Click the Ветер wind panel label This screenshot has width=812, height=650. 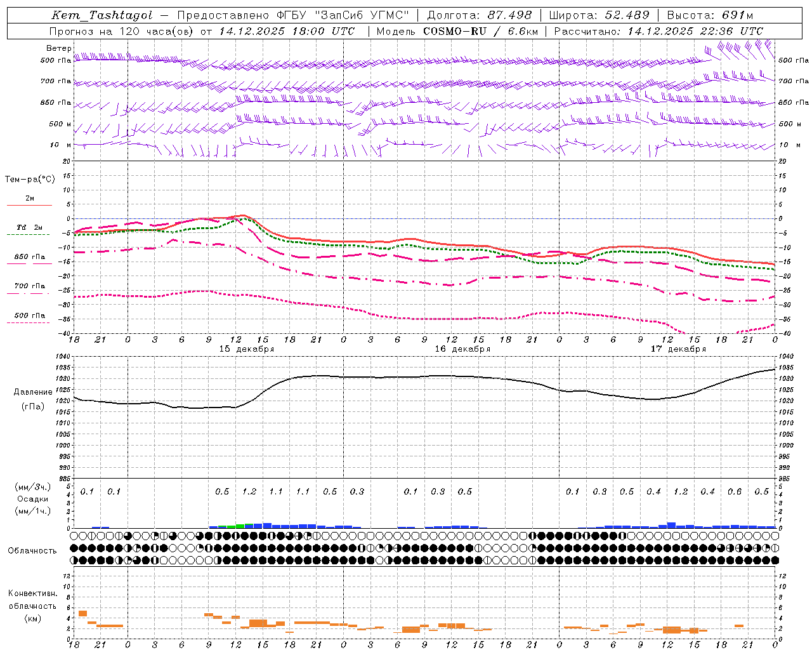59,48
